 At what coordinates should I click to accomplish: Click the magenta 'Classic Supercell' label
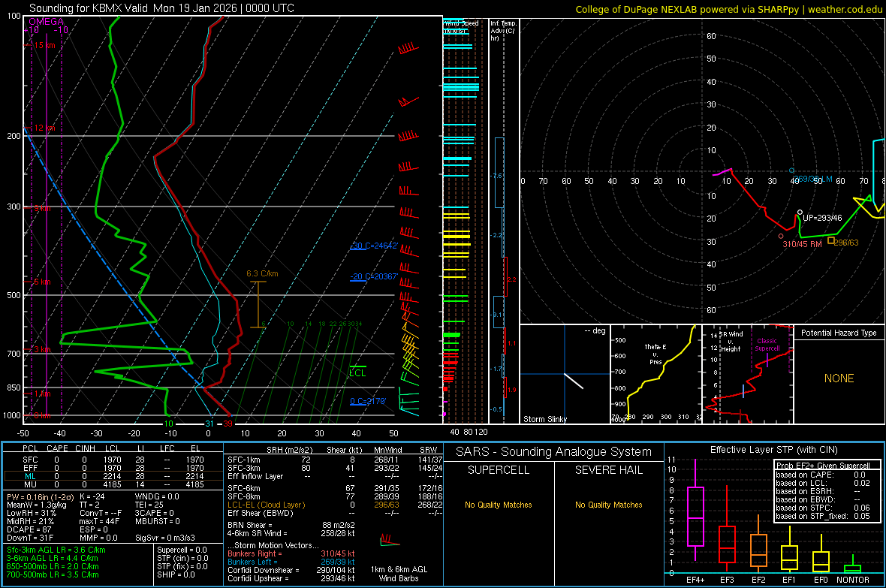coord(767,345)
